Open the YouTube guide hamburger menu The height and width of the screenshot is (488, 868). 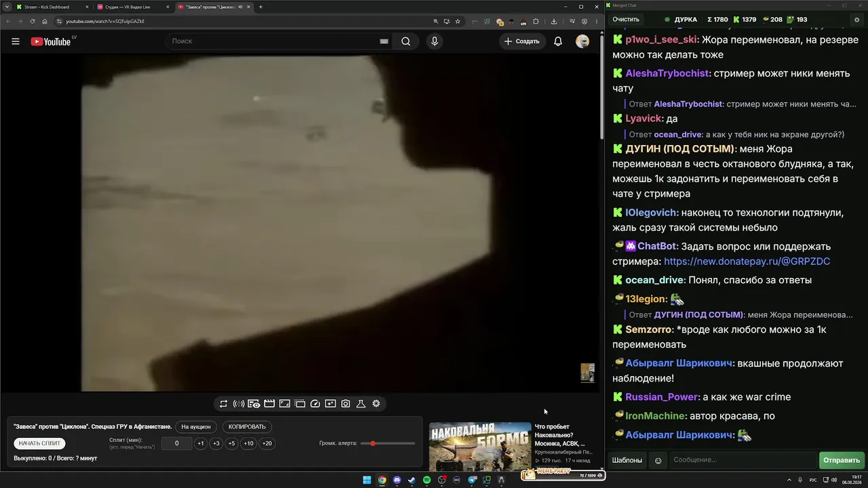[x=16, y=41]
